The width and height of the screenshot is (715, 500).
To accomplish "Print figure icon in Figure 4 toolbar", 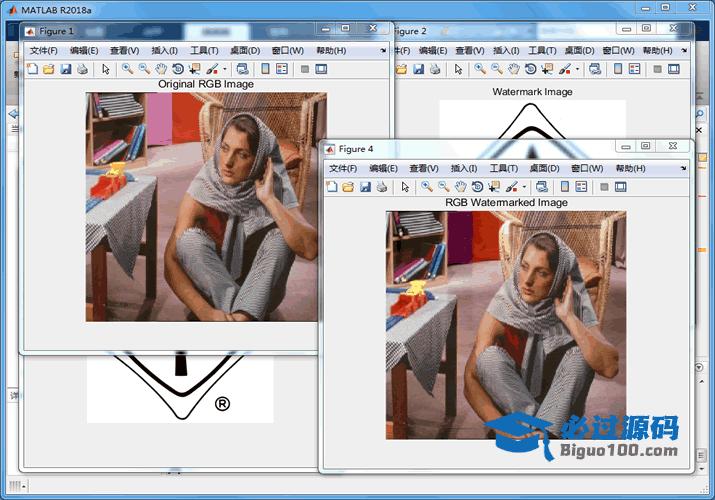I will coord(382,187).
